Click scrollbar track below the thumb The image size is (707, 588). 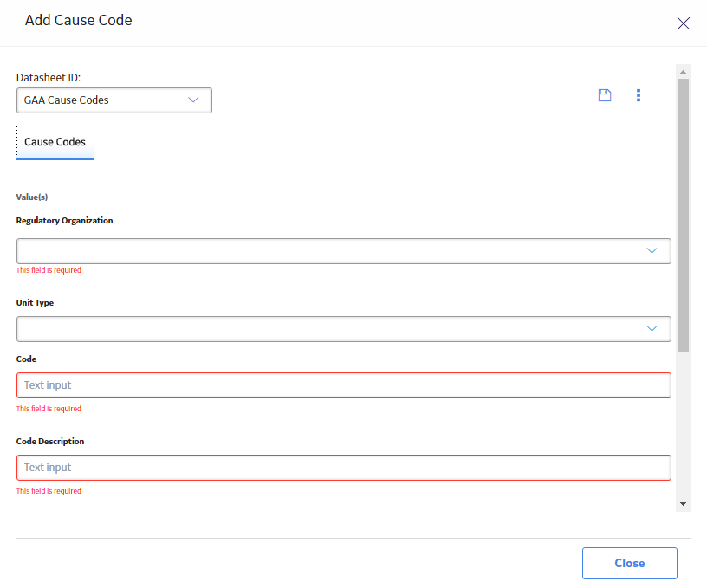[683, 423]
